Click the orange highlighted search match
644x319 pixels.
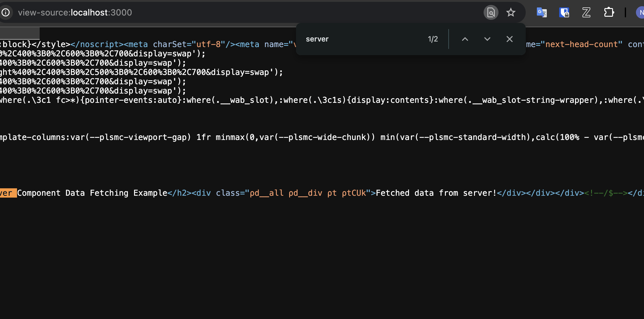coord(7,193)
